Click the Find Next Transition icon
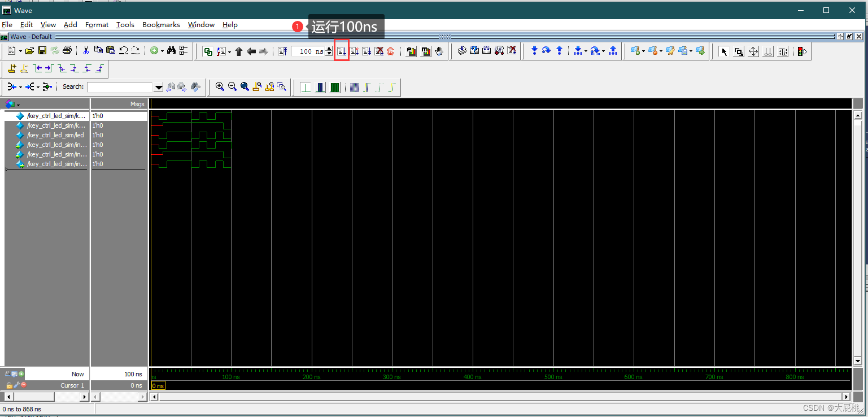The image size is (868, 417). point(49,68)
